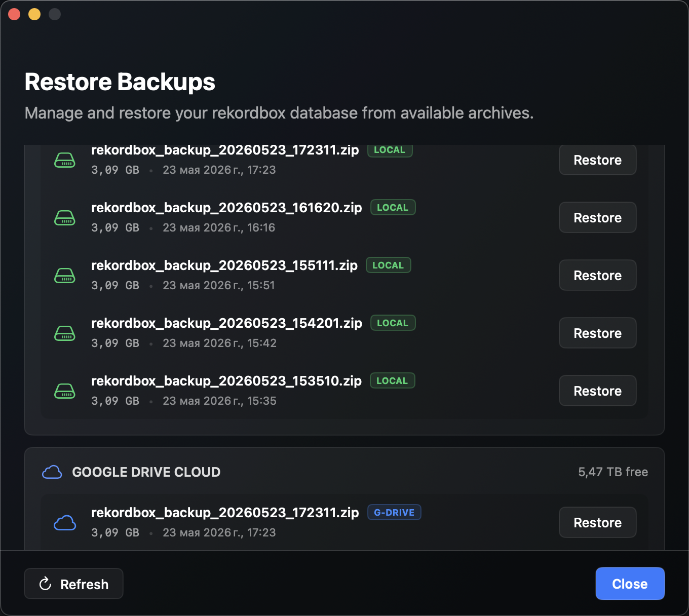Click the 3,09 GB size of the G-DRIVE backup
This screenshot has height=616, width=689.
tap(115, 533)
